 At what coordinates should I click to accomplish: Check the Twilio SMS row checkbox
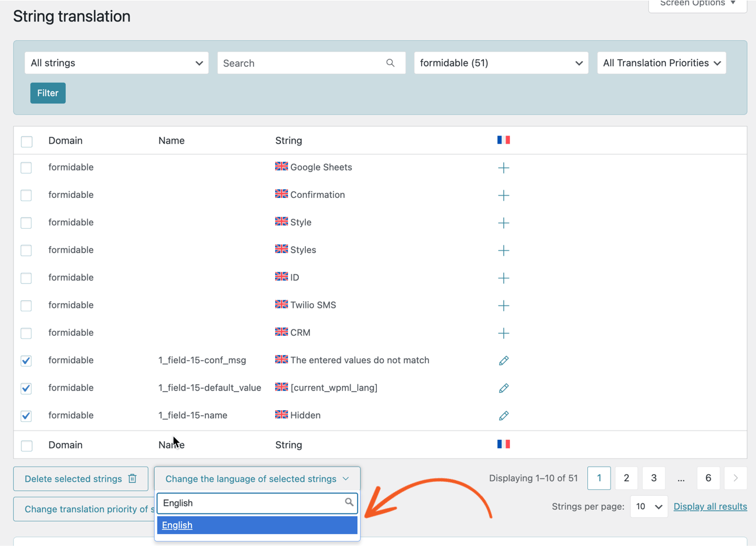tap(26, 306)
